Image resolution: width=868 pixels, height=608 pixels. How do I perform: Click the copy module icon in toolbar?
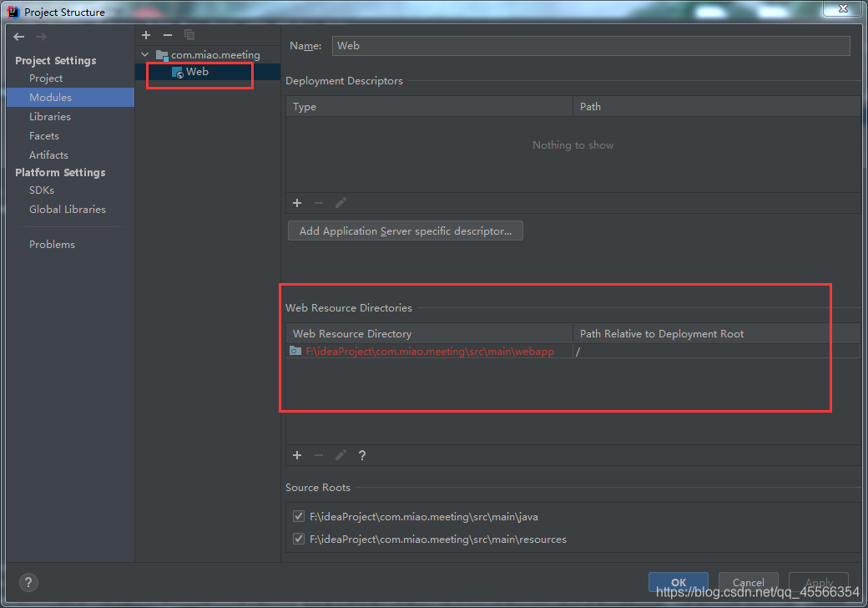click(189, 34)
